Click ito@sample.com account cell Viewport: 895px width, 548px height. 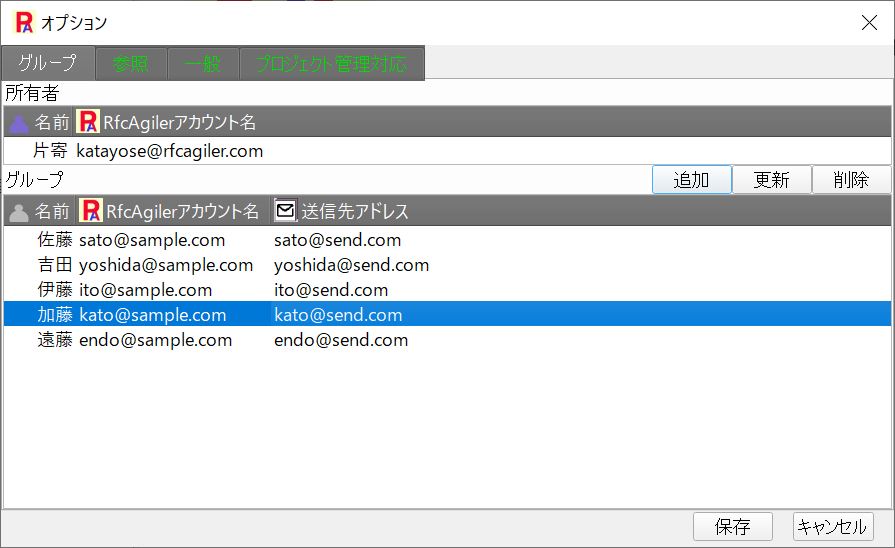click(x=146, y=290)
